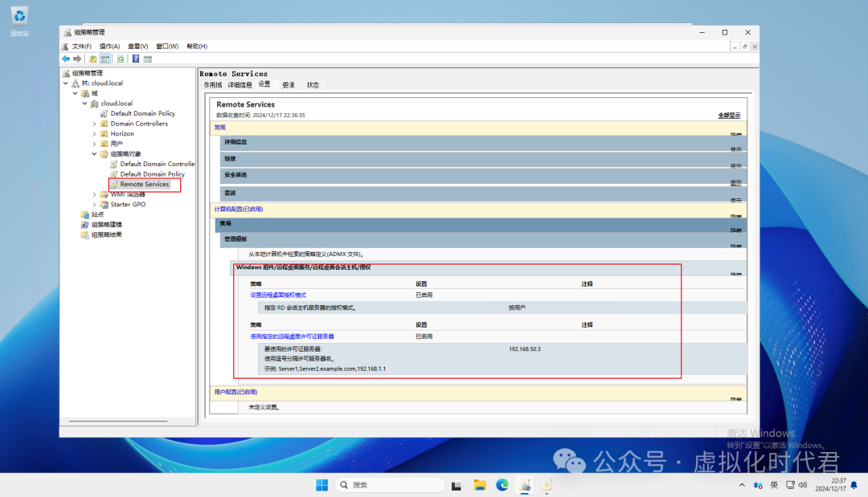Toggle the show/hide console tree icon
This screenshot has height=497, width=868.
pyautogui.click(x=105, y=59)
